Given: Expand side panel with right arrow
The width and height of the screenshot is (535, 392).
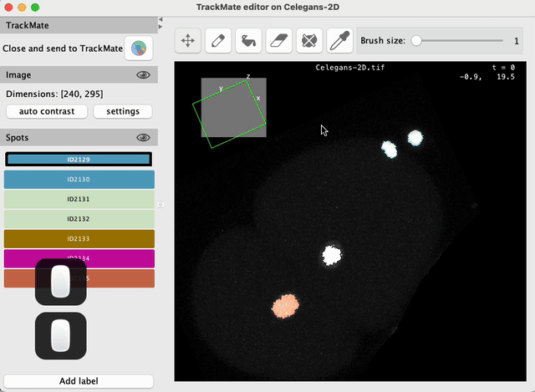Looking at the screenshot, I should click(x=160, y=27).
